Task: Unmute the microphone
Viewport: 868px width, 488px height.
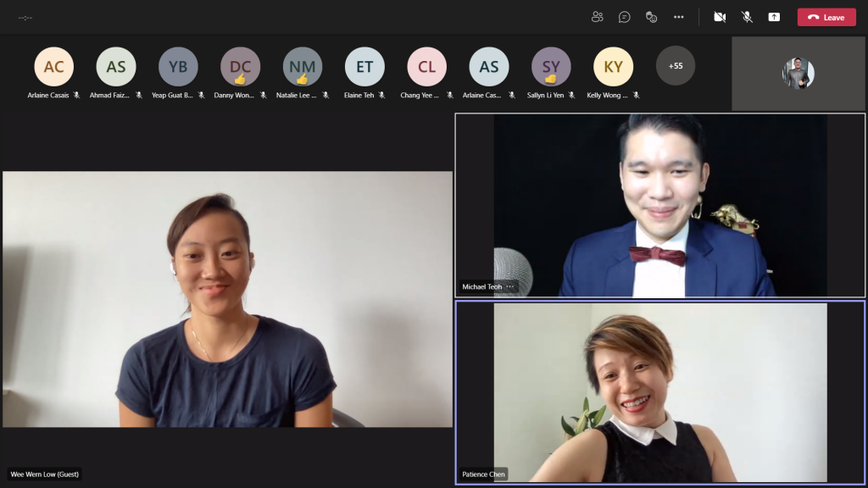Action: (x=747, y=17)
